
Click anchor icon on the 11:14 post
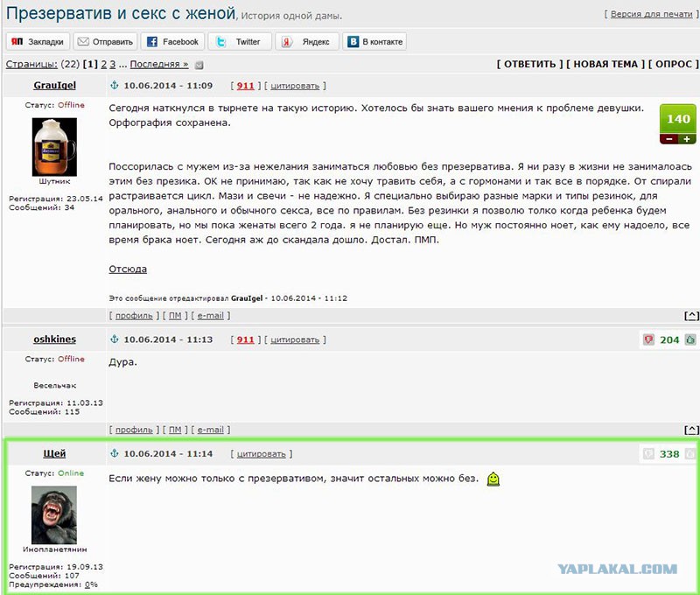coord(115,453)
